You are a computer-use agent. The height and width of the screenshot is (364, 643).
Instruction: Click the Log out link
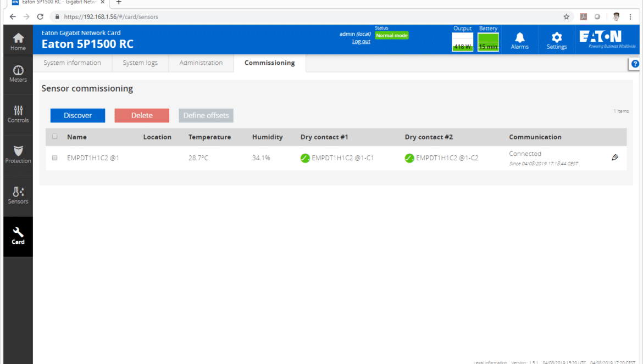[x=361, y=42]
